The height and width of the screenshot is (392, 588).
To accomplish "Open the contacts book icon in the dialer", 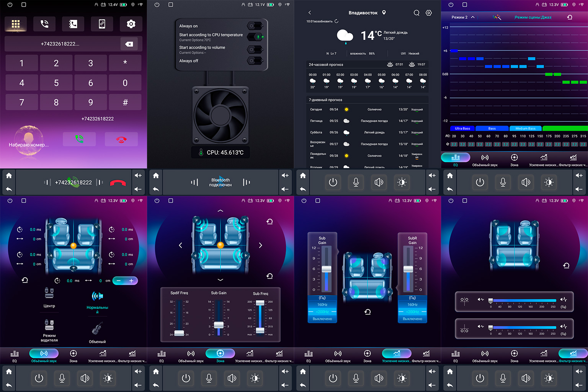I will (x=73, y=24).
